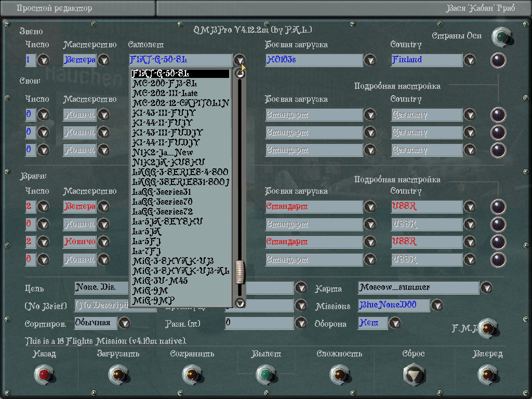The width and height of the screenshot is (532, 399).
Task: Pick MC-202-12-CAPITOLIN from list
Action: click(180, 103)
